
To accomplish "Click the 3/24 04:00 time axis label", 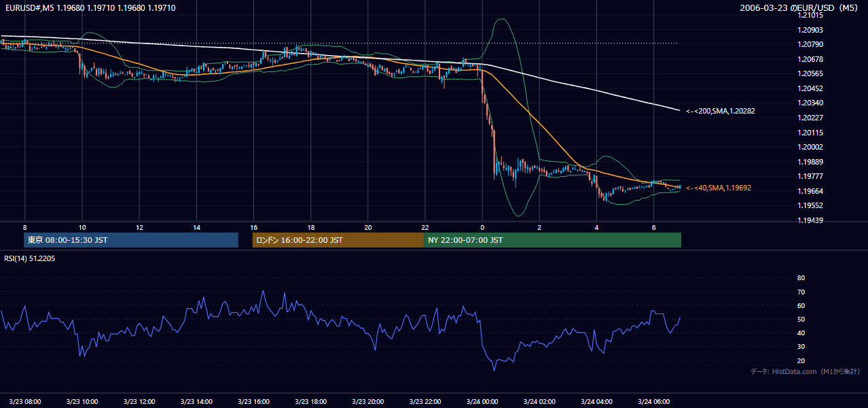I will click(x=597, y=401).
